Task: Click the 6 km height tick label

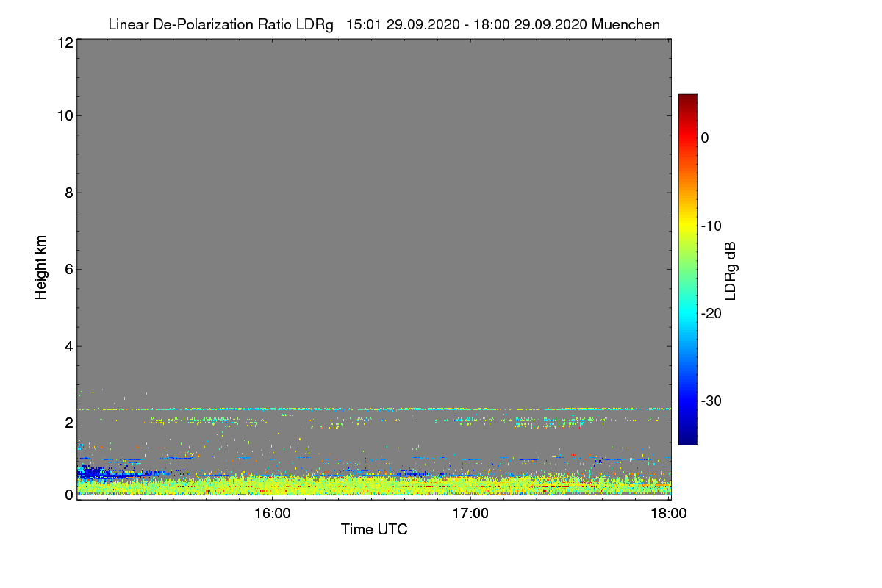Action: click(68, 269)
